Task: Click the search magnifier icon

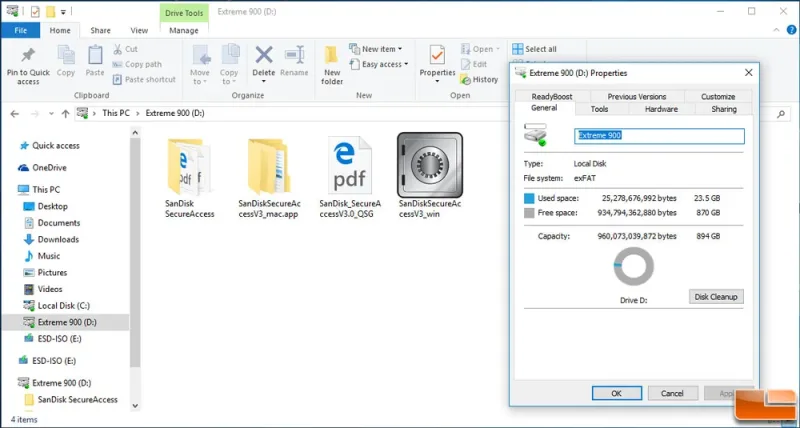Action: coord(781,114)
